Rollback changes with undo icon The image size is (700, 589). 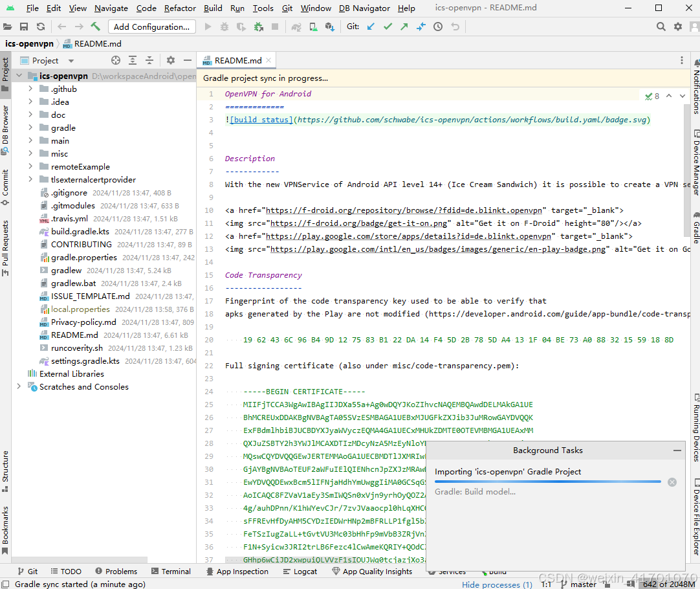(x=455, y=27)
